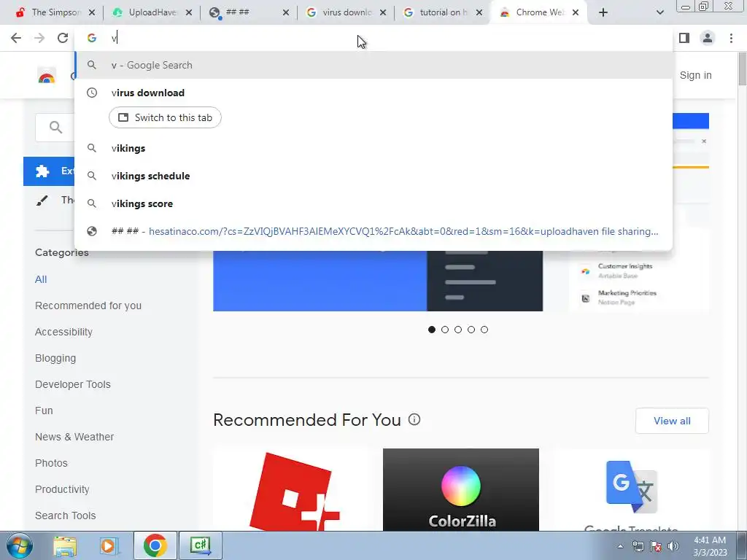Viewport: 747px width, 560px height.
Task: Close the tutorial on tab
Action: click(x=479, y=13)
